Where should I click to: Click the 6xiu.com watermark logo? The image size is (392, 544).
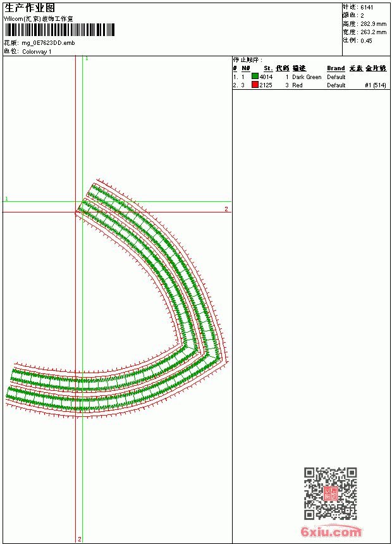(x=331, y=531)
